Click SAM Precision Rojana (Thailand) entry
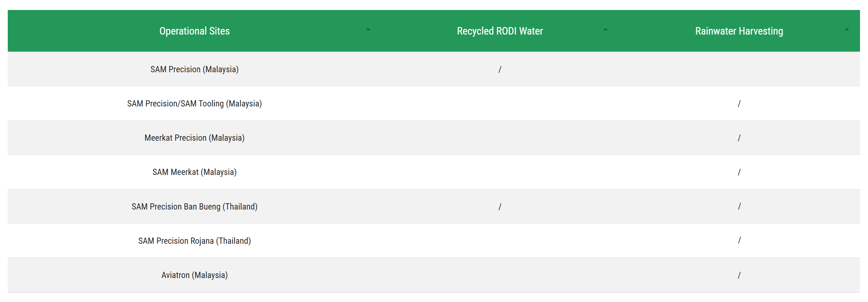This screenshot has height=302, width=868. coord(194,241)
